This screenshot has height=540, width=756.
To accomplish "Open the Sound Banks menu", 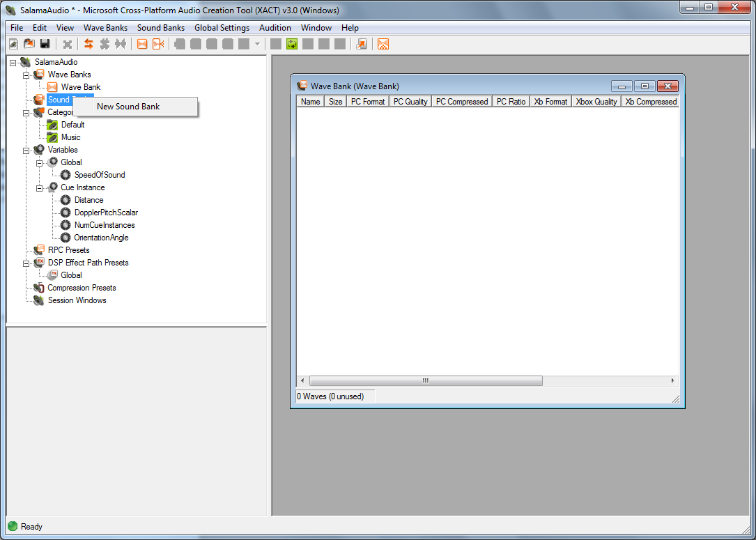I will (161, 27).
